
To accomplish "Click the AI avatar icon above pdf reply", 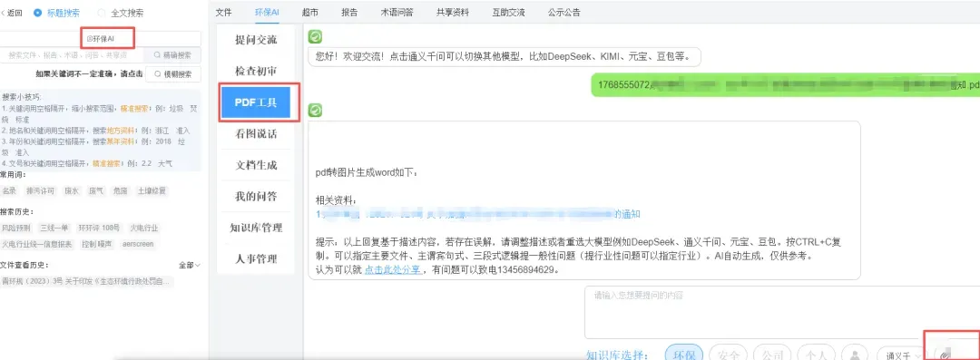I will (316, 111).
